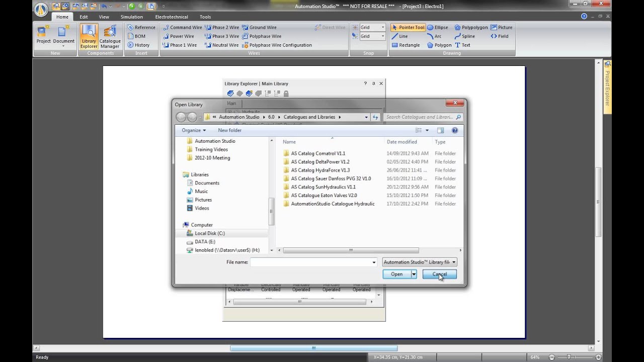Click the Search Catalogues and Libraries box
644x362 pixels.
423,117
